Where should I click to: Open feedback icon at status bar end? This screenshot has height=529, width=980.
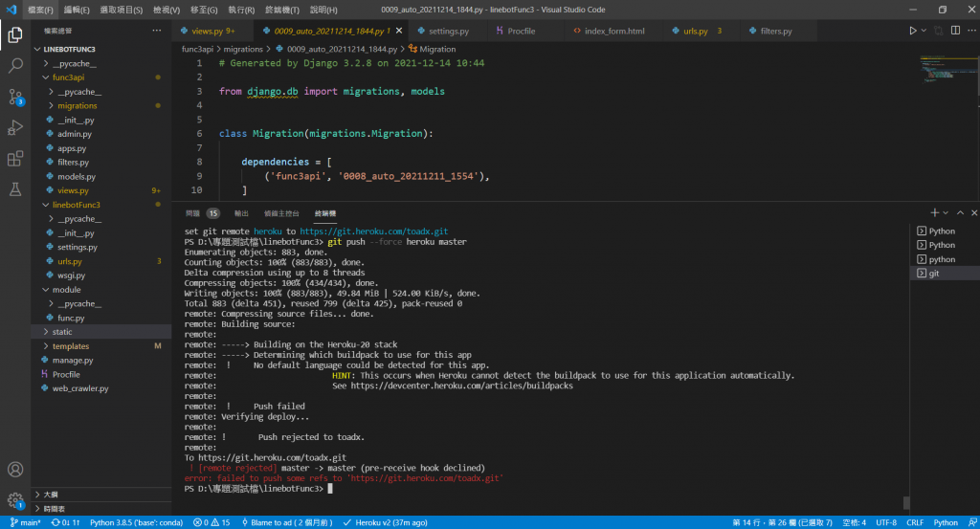(x=972, y=522)
